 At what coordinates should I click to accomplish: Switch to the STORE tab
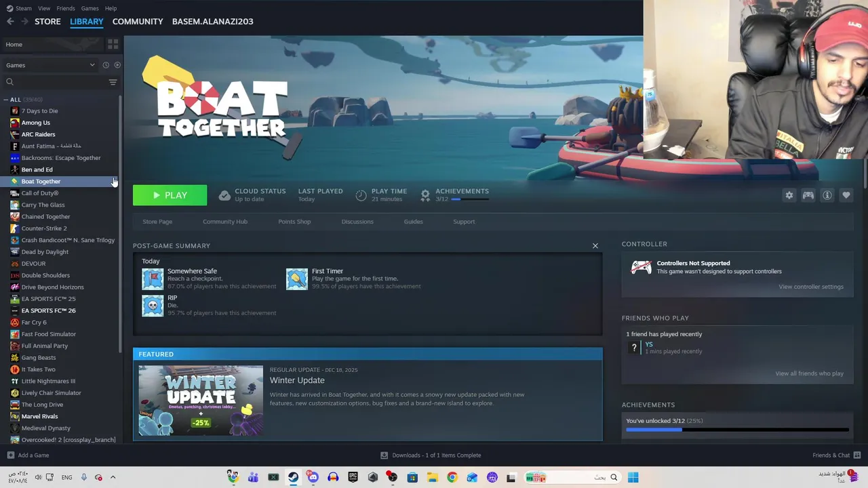click(x=47, y=21)
